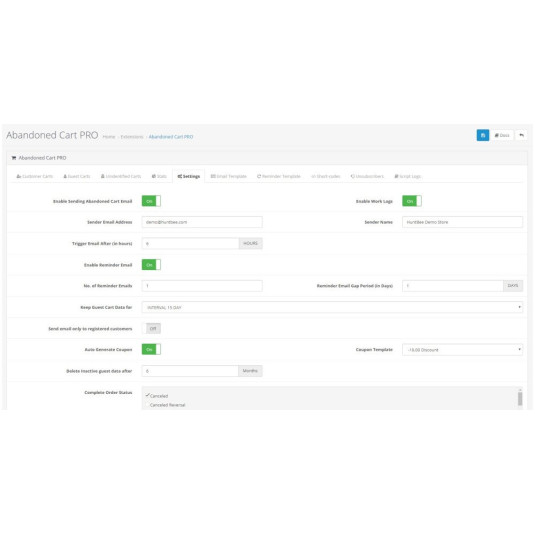Click the DAYS addon label

coord(513,286)
